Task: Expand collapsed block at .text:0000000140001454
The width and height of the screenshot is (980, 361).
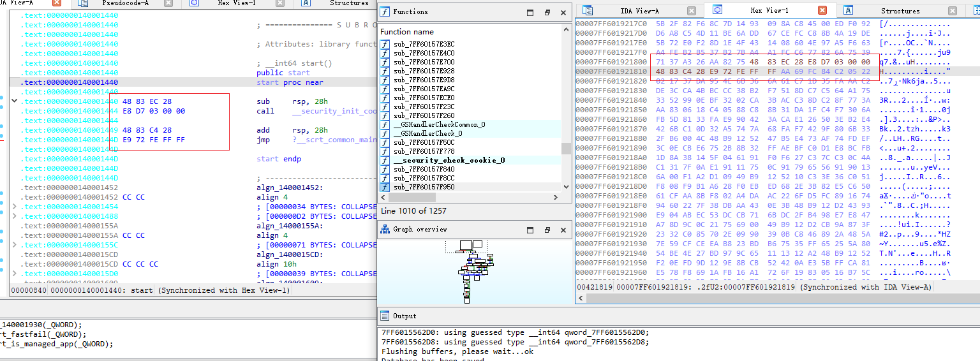Action: (15, 207)
